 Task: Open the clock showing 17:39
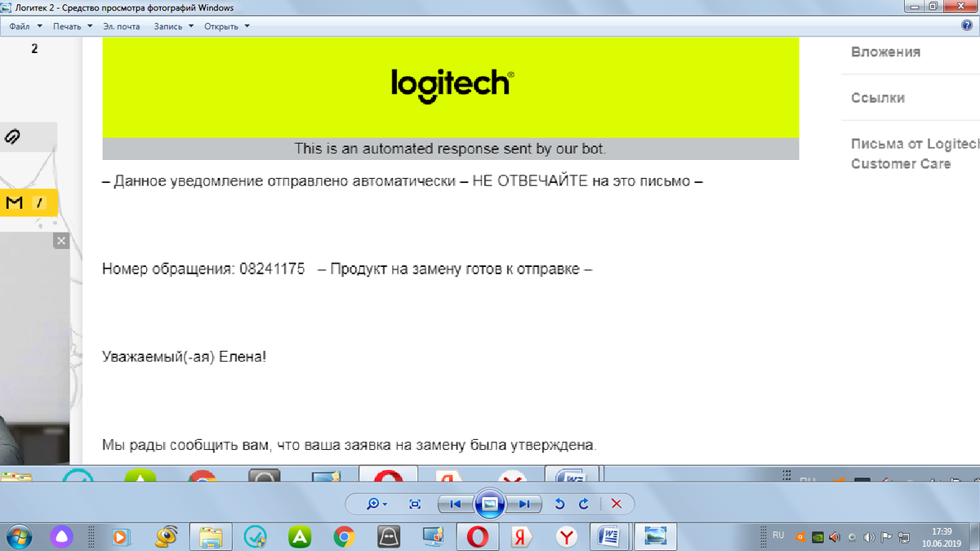pos(941,536)
